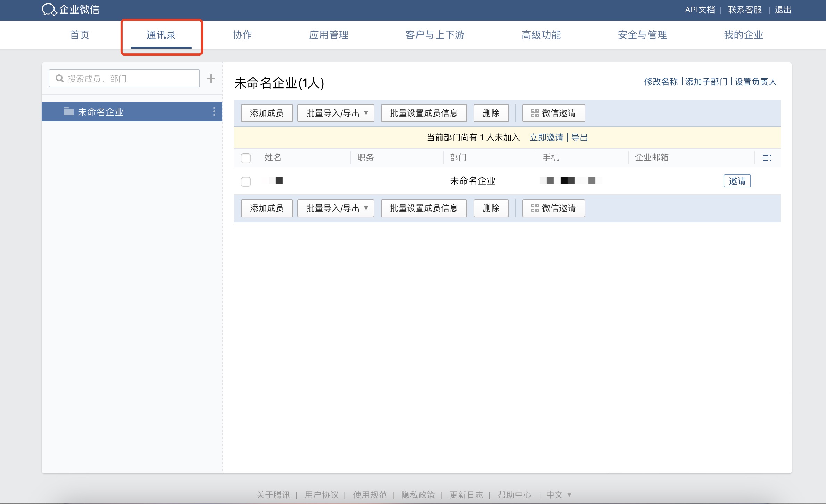This screenshot has height=504, width=826.
Task: Switch to the 客户与上下游 tab
Action: 435,35
